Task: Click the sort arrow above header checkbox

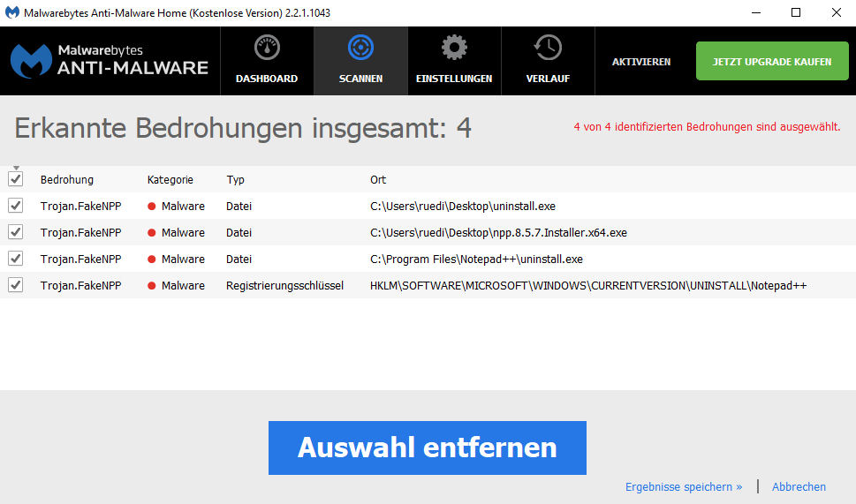Action: click(17, 168)
